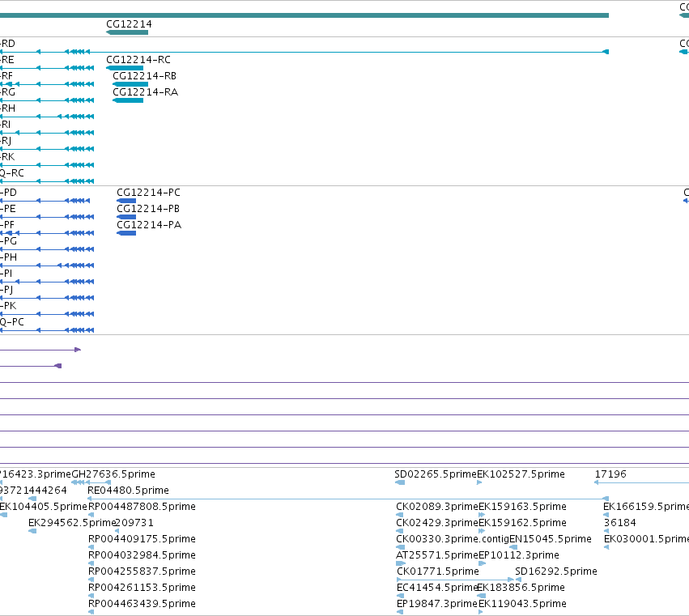Select the RP004487808.5prime EST label
Image resolution: width=689 pixels, height=616 pixels.
click(x=142, y=507)
